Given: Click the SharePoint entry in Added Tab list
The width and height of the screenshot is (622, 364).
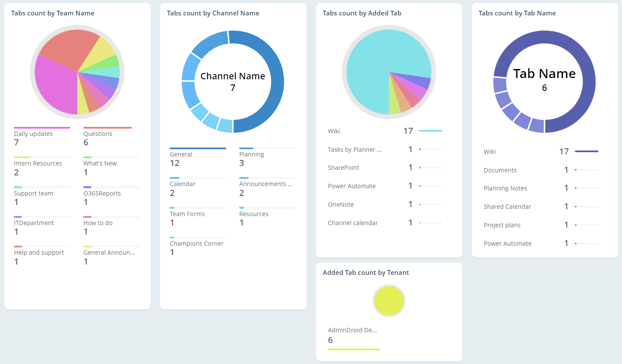Looking at the screenshot, I should tap(343, 167).
